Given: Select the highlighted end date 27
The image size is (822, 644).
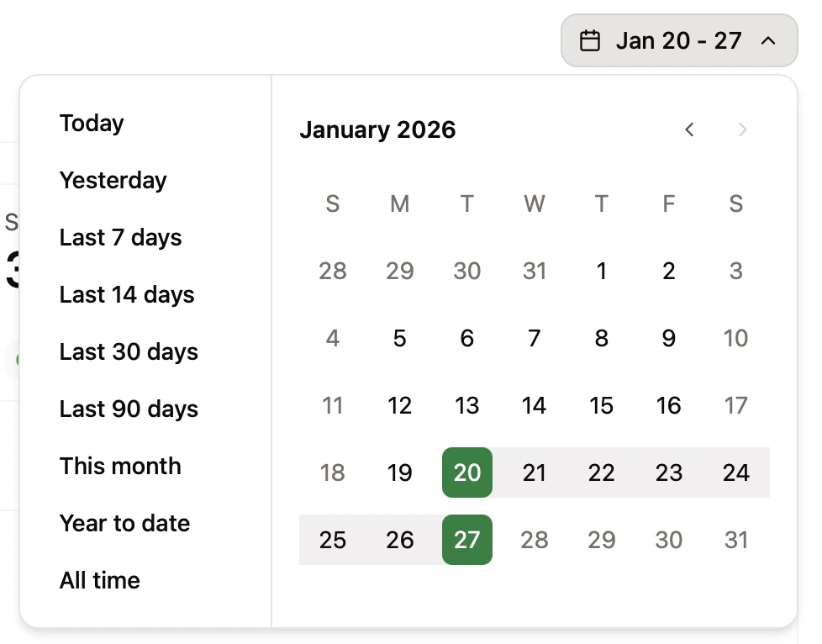Looking at the screenshot, I should pyautogui.click(x=467, y=540).
